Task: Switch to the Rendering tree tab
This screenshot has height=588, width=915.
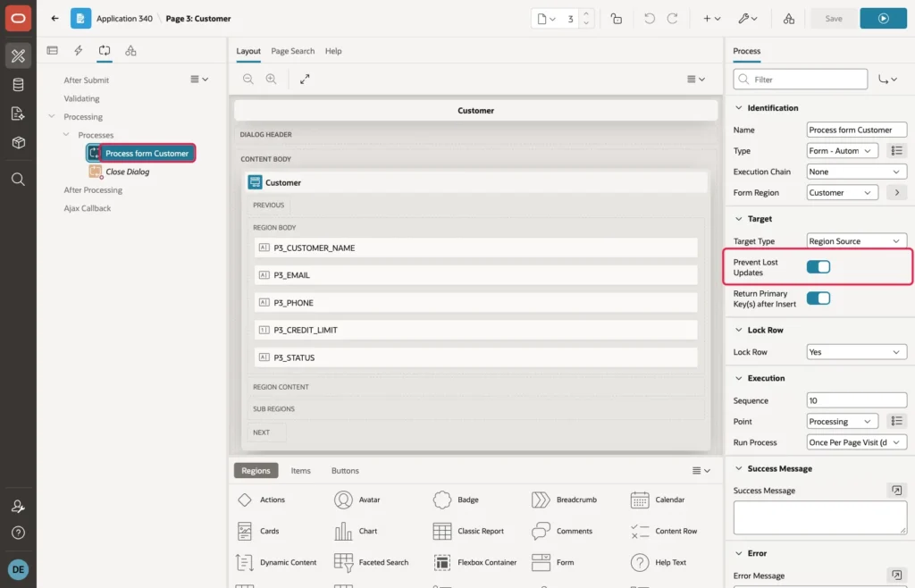Action: click(53, 51)
